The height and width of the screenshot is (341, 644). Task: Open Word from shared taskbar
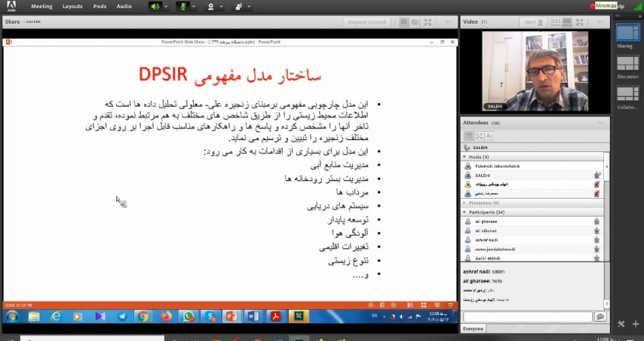tap(253, 317)
